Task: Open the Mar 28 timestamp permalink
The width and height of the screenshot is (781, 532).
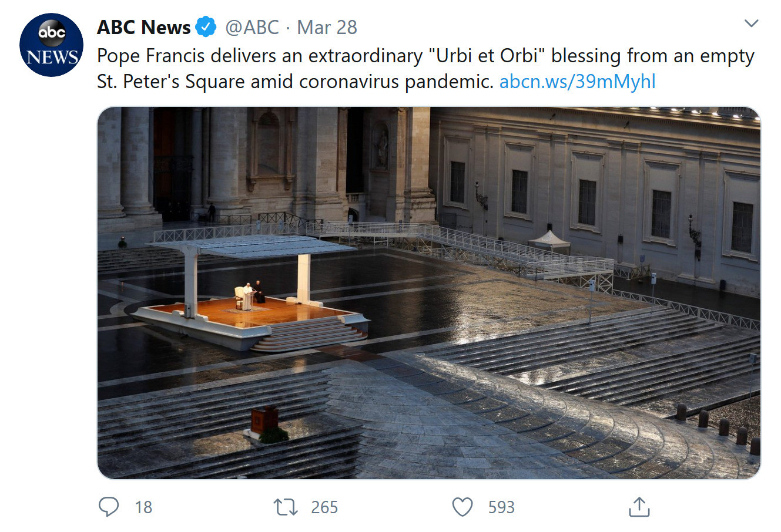Action: pos(327,27)
